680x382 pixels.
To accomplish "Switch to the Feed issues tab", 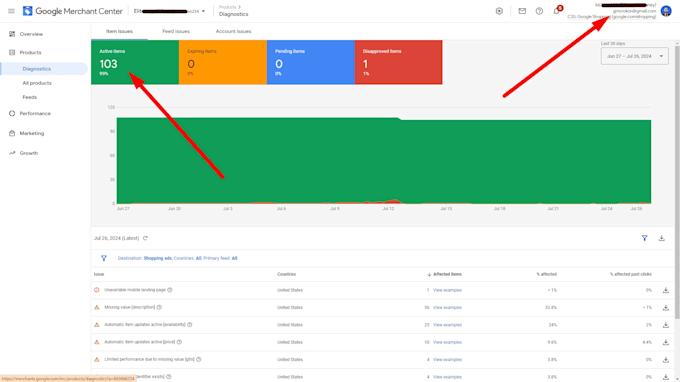I will point(176,31).
